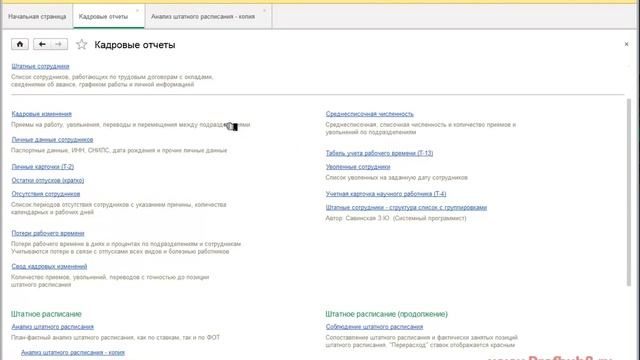
Task: Go forward with the right arrow
Action: [59, 44]
